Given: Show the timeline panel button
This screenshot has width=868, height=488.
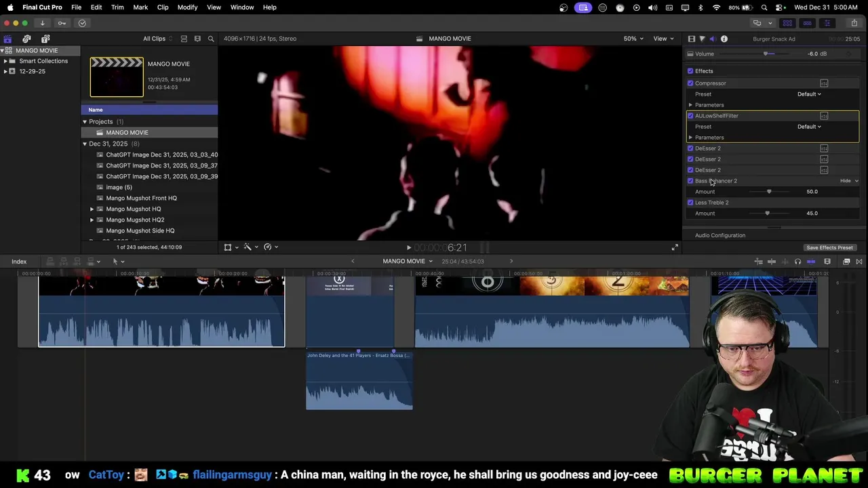Looking at the screenshot, I should (x=807, y=23).
